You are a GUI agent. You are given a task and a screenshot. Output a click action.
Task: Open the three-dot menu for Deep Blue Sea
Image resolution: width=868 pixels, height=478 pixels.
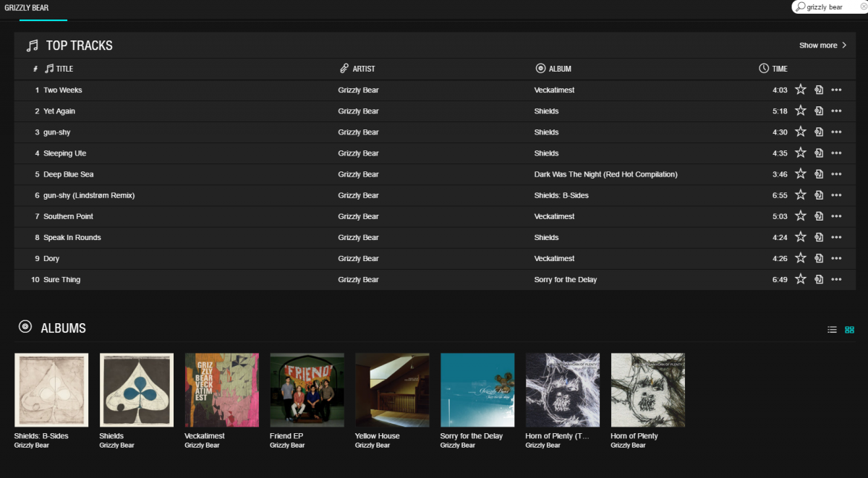point(836,174)
